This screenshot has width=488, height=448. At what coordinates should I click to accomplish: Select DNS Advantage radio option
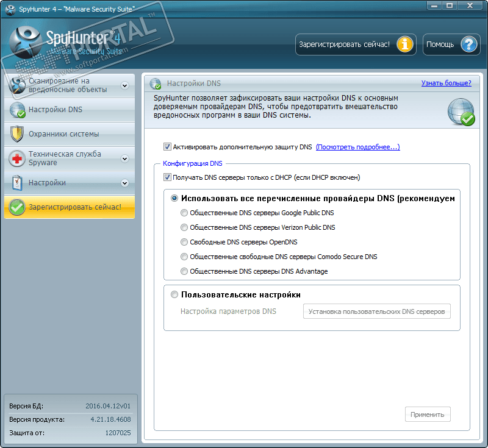184,271
